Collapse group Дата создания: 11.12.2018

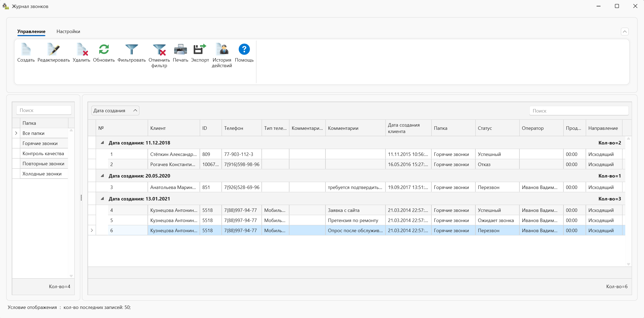coord(102,143)
